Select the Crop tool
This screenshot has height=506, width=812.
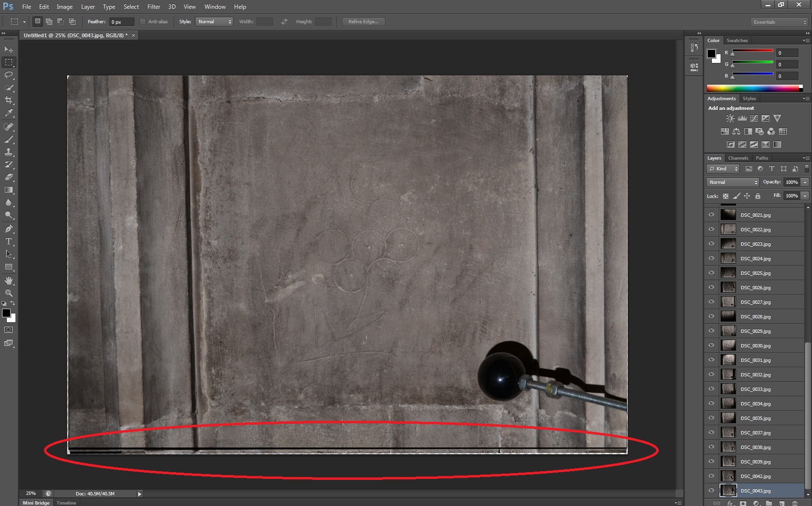9,100
